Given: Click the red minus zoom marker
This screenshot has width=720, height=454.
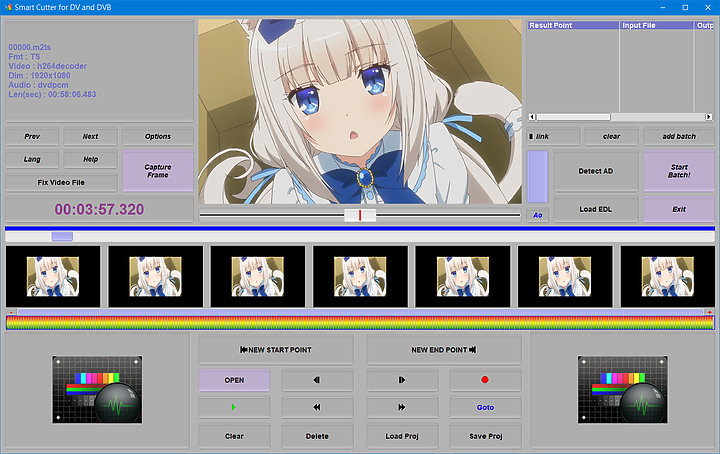Looking at the screenshot, I should (11, 312).
